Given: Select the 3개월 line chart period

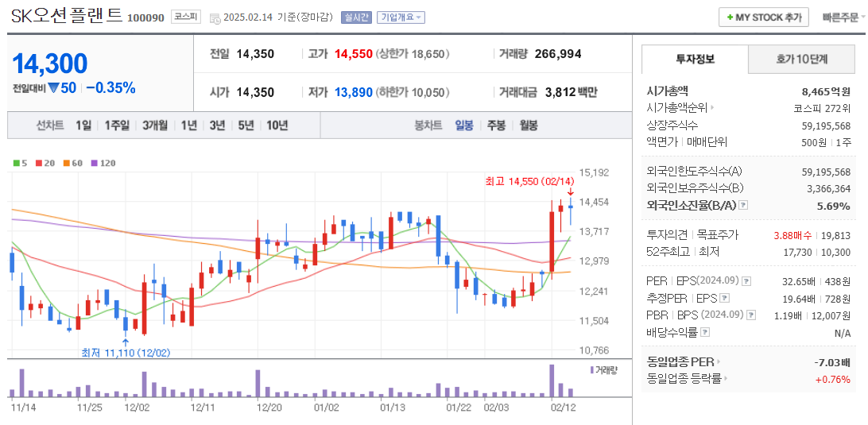Looking at the screenshot, I should point(155,125).
